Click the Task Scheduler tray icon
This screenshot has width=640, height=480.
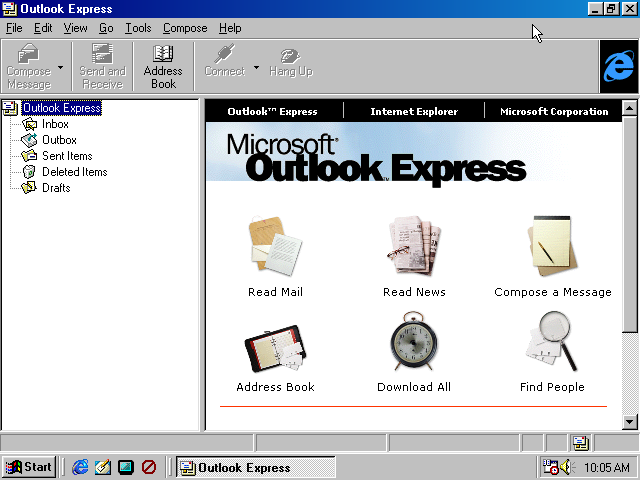click(550, 467)
